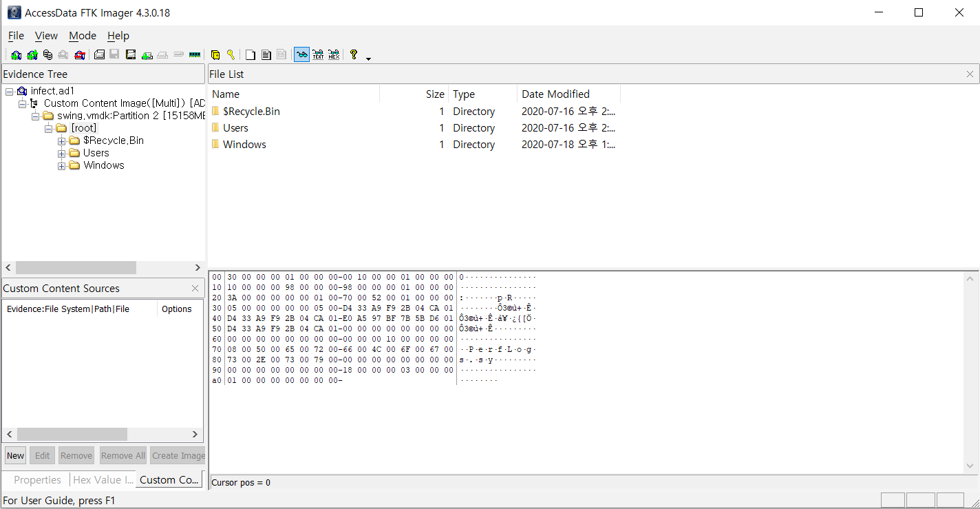Image resolution: width=980 pixels, height=509 pixels.
Task: Collapse the swing.vmdk Partition 2 node
Action: tap(35, 116)
